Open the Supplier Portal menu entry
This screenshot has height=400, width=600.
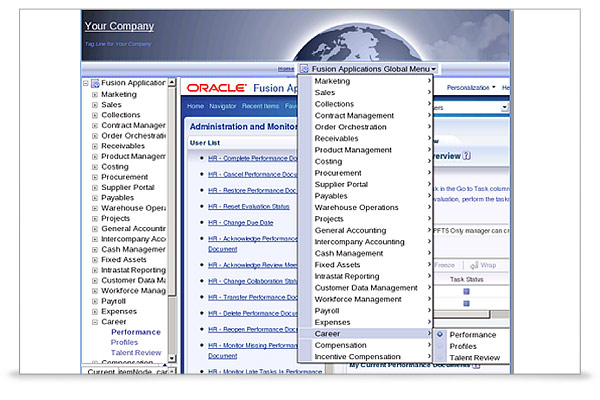point(365,184)
